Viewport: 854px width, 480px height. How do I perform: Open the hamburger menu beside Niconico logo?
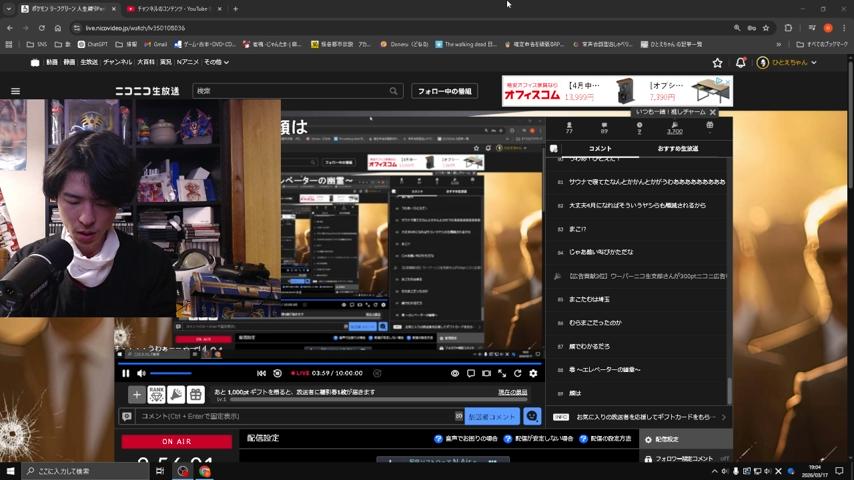tap(15, 91)
